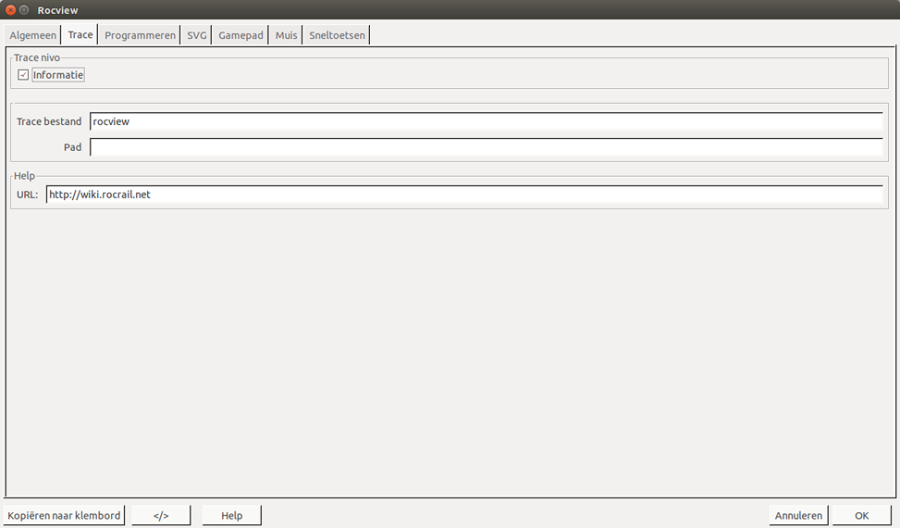Open the Gamepad settings tab
The image size is (900, 528).
pyautogui.click(x=241, y=35)
